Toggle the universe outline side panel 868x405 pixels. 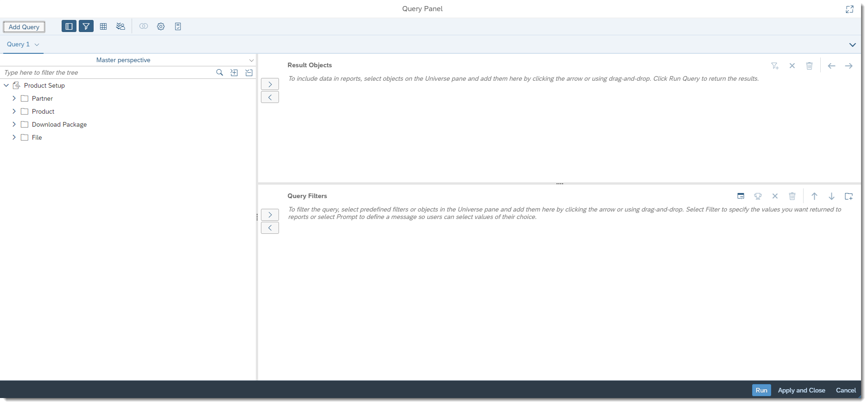click(69, 26)
